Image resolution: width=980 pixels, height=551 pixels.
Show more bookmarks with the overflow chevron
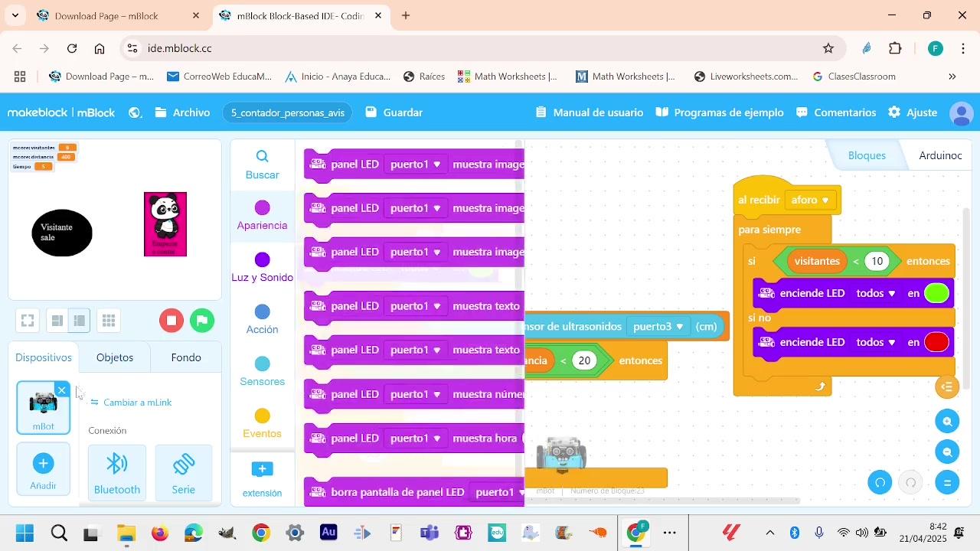[952, 77]
